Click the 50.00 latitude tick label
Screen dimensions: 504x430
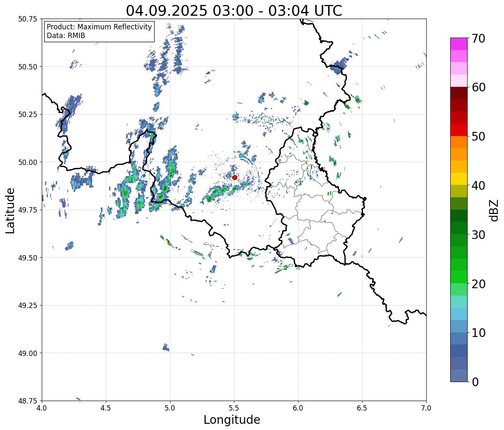[27, 162]
